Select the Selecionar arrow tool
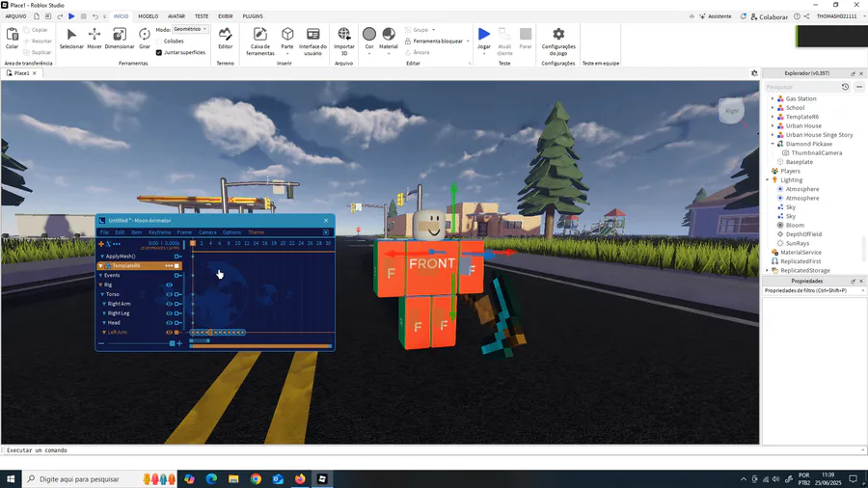The image size is (868, 488). (71, 39)
